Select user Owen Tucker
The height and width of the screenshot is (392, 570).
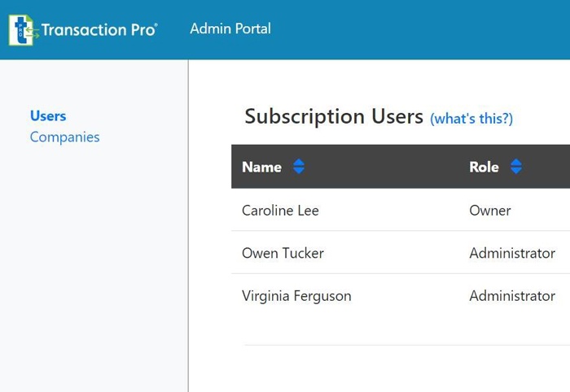(x=283, y=253)
